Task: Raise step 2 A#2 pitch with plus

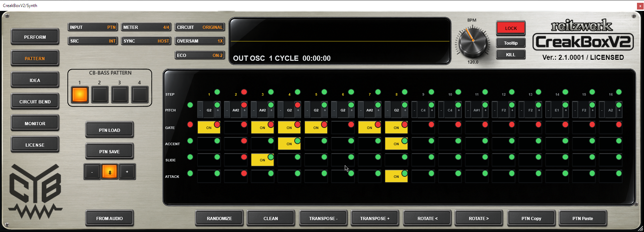Action: click(244, 110)
